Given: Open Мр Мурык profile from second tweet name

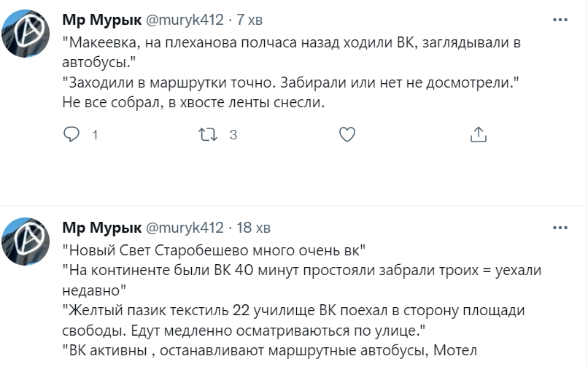Looking at the screenshot, I should tap(101, 228).
